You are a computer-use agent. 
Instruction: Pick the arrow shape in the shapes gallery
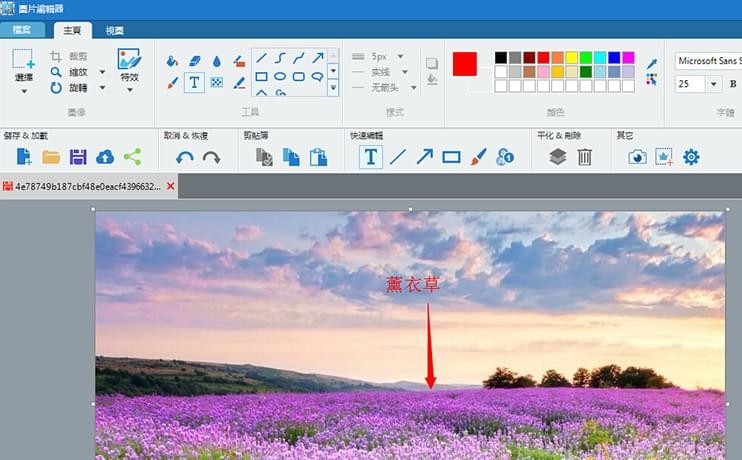pos(318,58)
